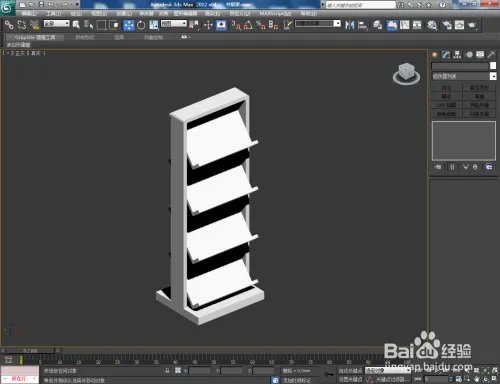Click the UVW 贴图 modifier button

tap(446, 105)
